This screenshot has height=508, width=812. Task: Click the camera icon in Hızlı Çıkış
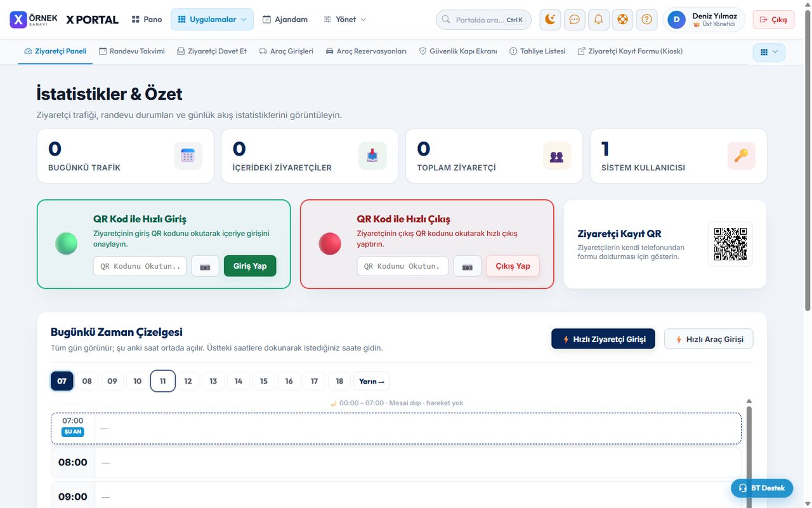coord(468,266)
